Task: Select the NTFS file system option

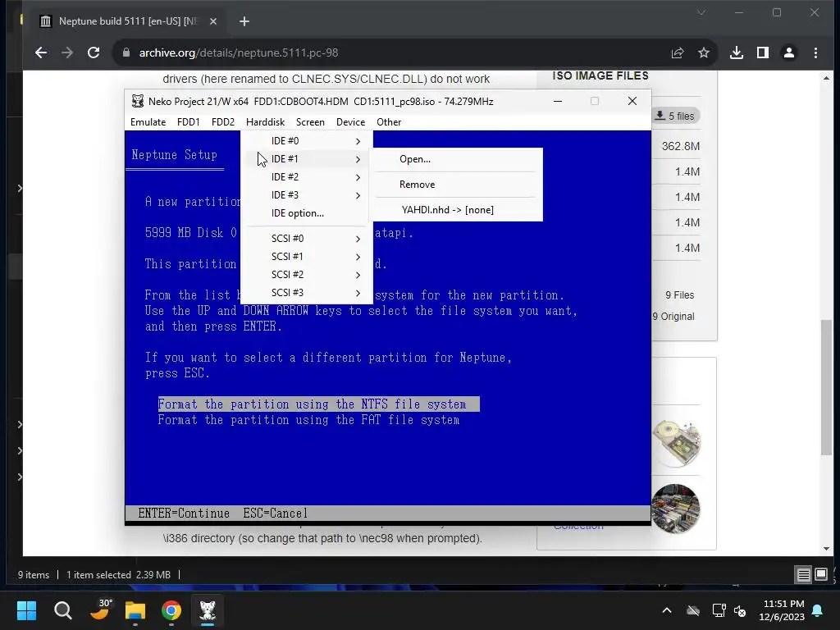Action: tap(318, 404)
